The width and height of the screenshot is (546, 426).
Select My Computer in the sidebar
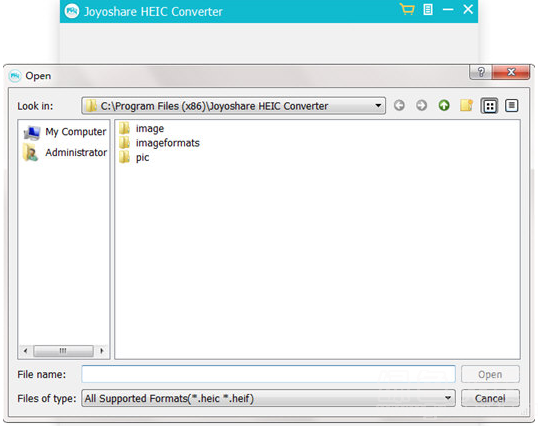(65, 132)
